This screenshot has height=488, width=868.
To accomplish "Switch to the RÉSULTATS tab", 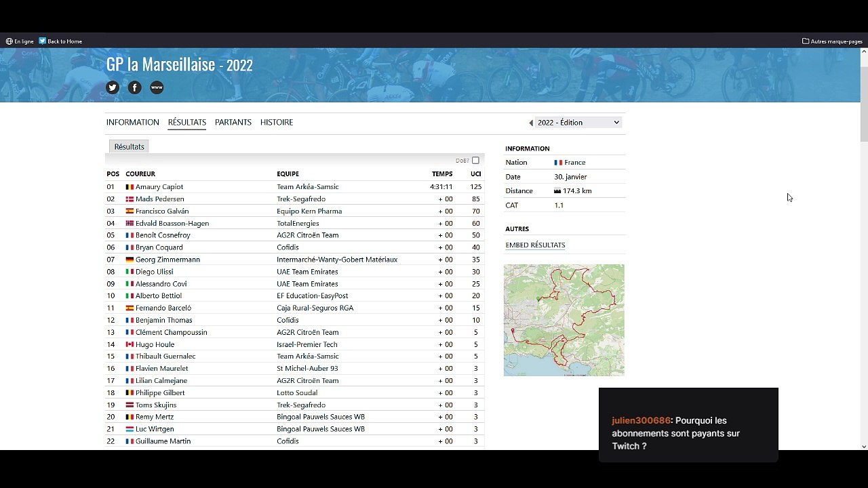I will tap(187, 123).
